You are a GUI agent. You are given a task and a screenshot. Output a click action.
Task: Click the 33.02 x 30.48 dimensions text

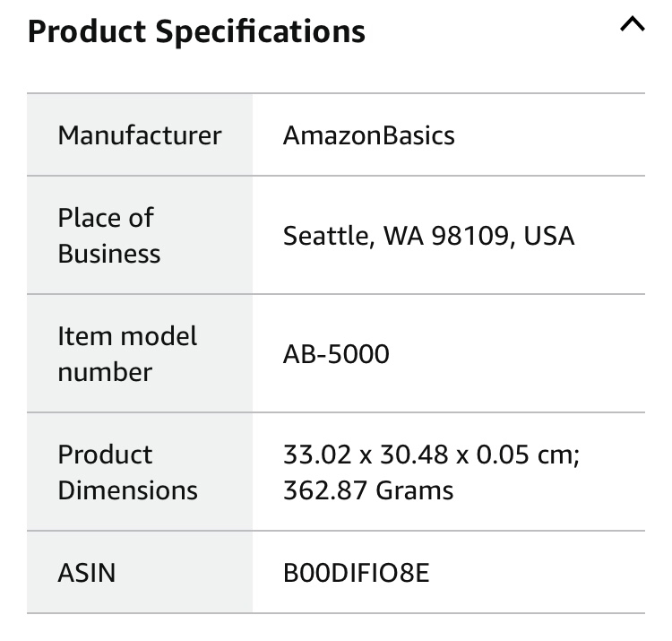[366, 455]
